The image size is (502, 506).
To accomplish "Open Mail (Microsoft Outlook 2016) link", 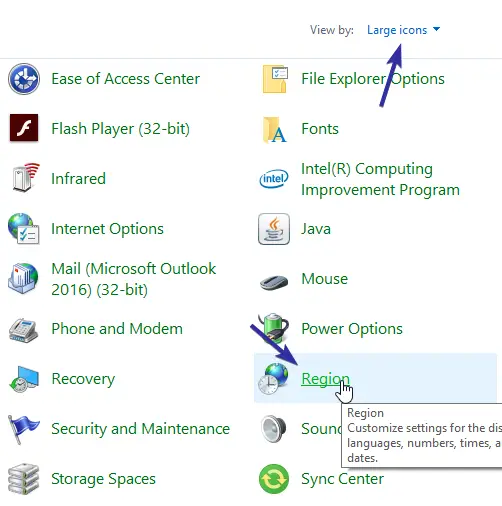I will pos(134,279).
